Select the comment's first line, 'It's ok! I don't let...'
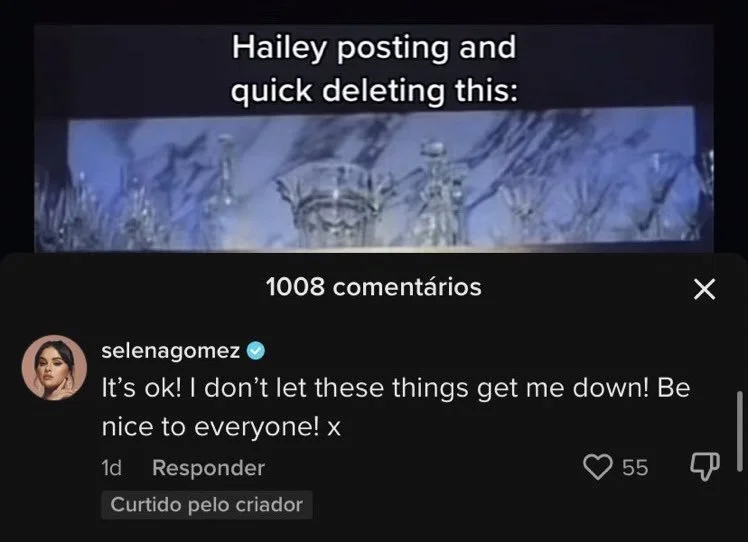Image resolution: width=748 pixels, height=542 pixels. pyautogui.click(x=395, y=387)
